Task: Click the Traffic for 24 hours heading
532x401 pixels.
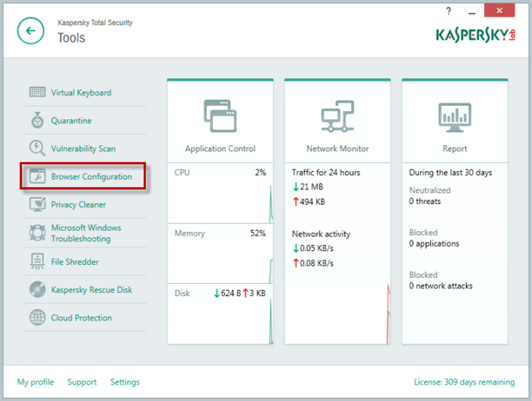Action: 326,172
